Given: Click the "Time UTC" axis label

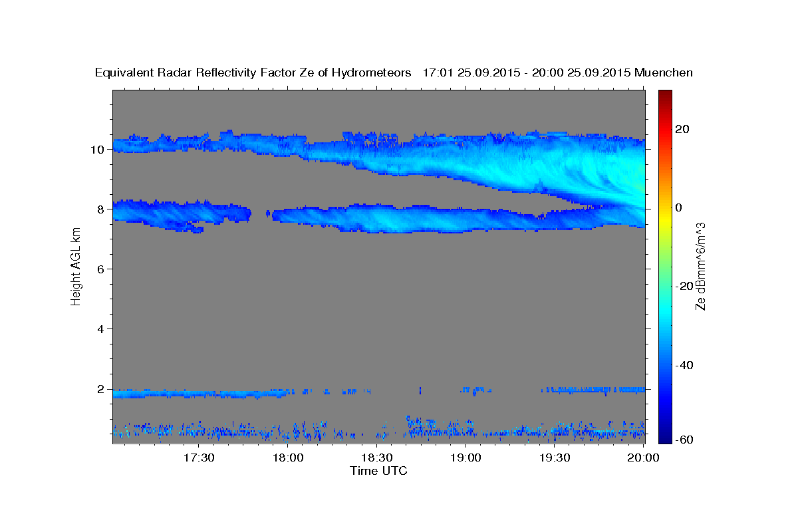Looking at the screenshot, I should coord(378,471).
